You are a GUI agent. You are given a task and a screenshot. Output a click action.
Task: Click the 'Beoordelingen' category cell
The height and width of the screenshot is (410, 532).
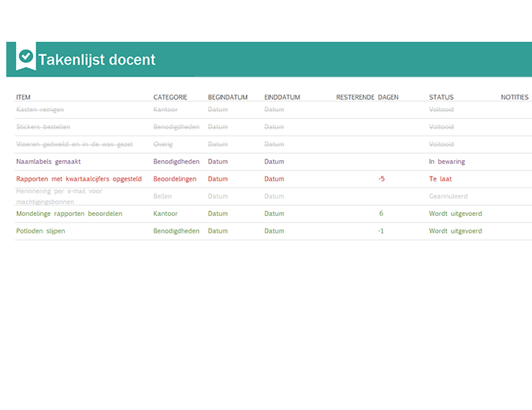click(174, 179)
